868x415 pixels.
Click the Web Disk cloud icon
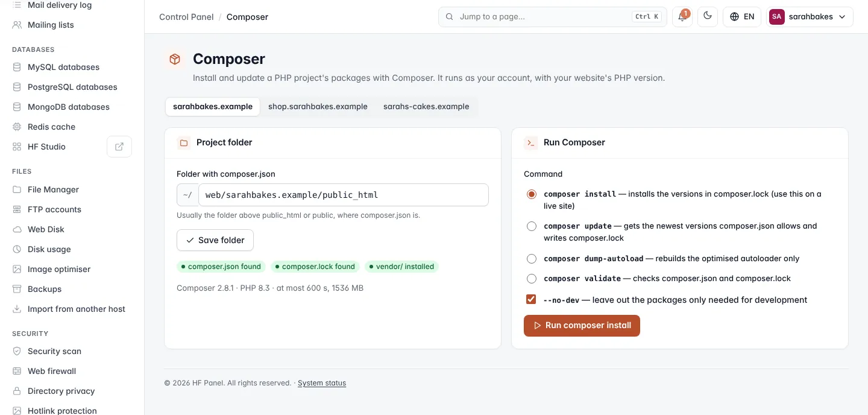[17, 229]
